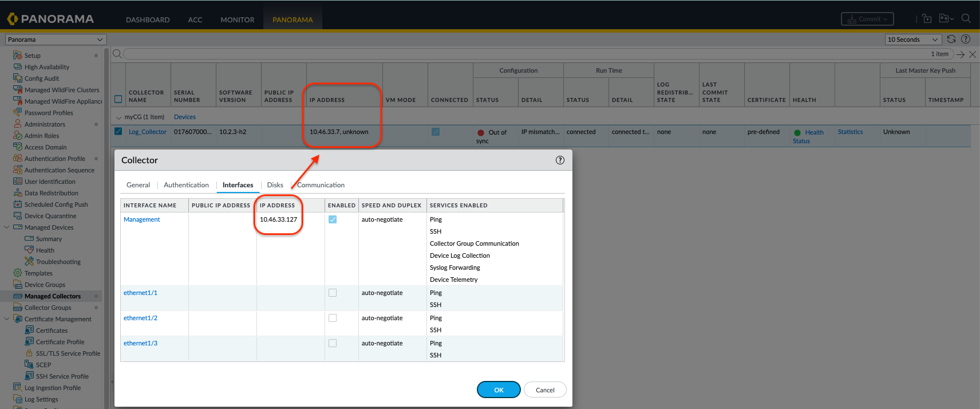
Task: Toggle the Connected checkbox for Log_Collector
Action: [436, 132]
